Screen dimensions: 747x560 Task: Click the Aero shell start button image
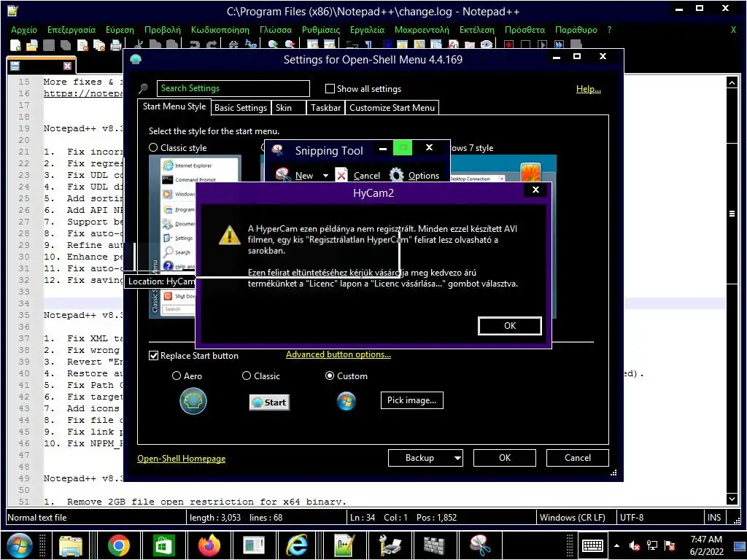pyautogui.click(x=193, y=401)
